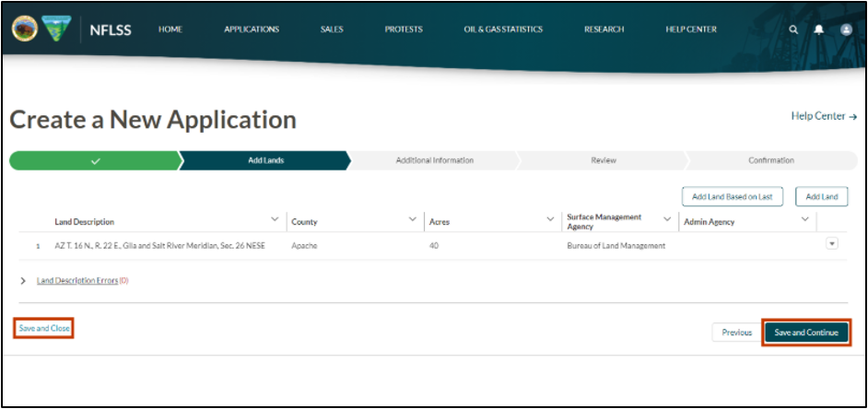
Task: Click the AZ T. 16 N. land description cell
Action: tap(160, 246)
